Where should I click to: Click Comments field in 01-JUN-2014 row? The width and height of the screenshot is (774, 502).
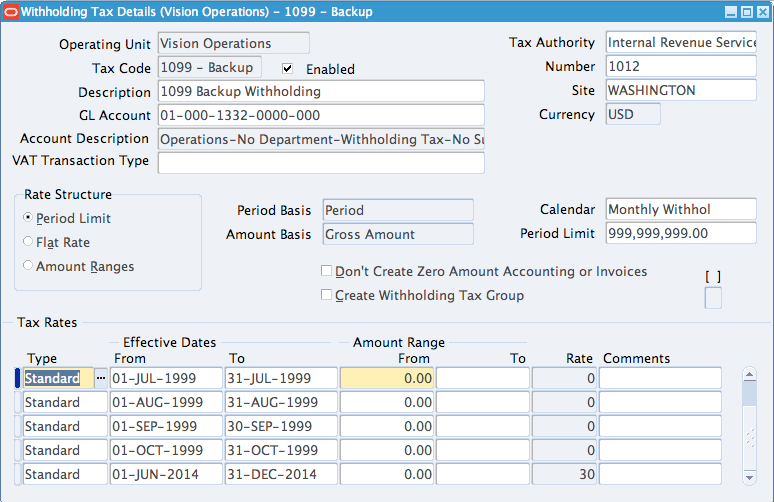660,474
